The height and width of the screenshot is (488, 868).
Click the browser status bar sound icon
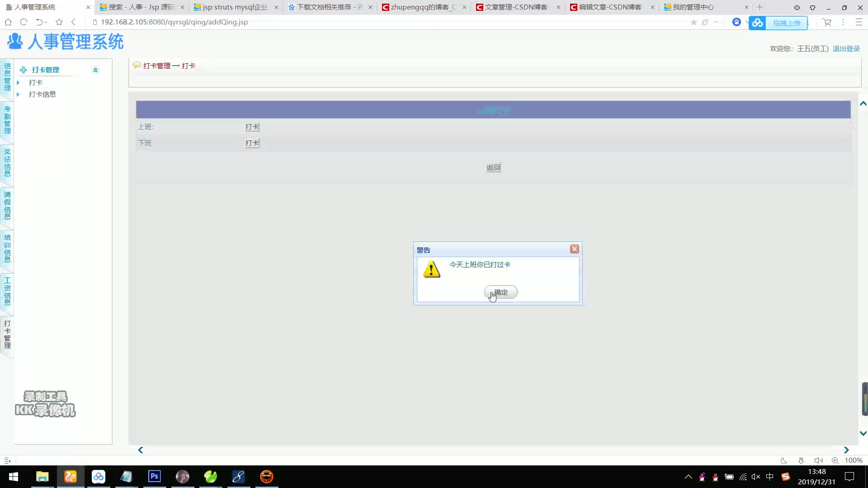click(x=818, y=460)
